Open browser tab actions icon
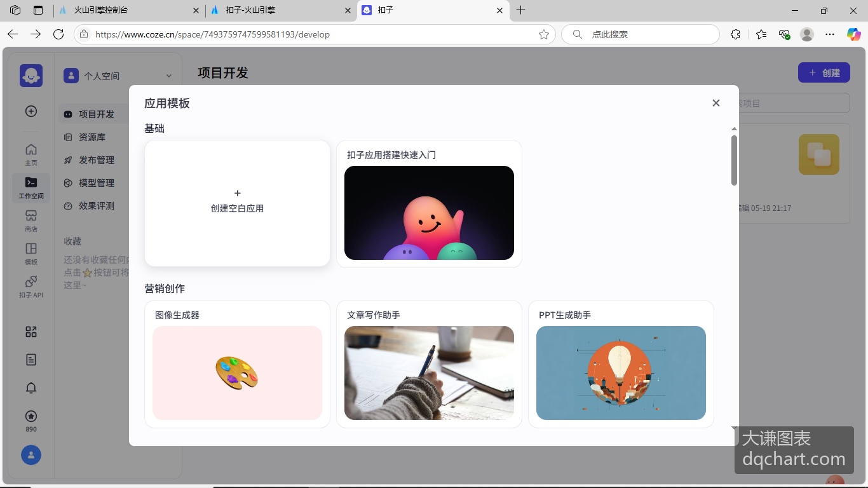Screen dimensions: 868x488 point(38,10)
